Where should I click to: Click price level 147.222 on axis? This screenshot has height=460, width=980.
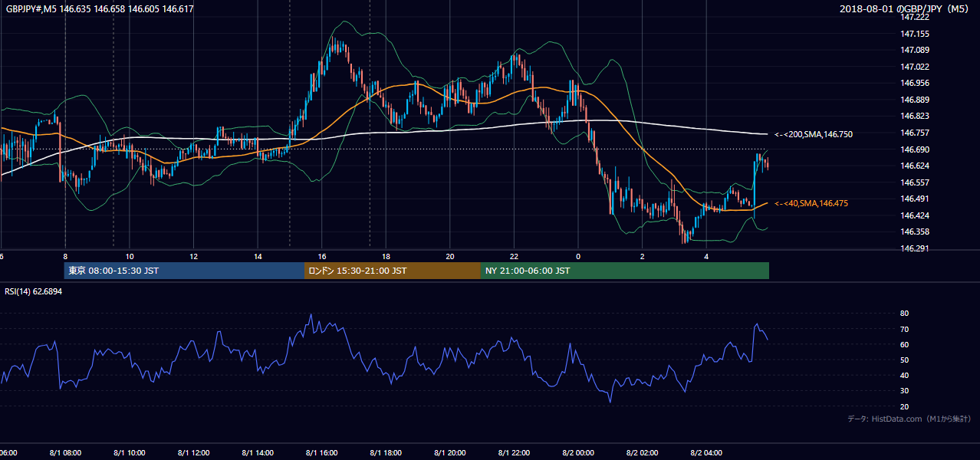916,17
